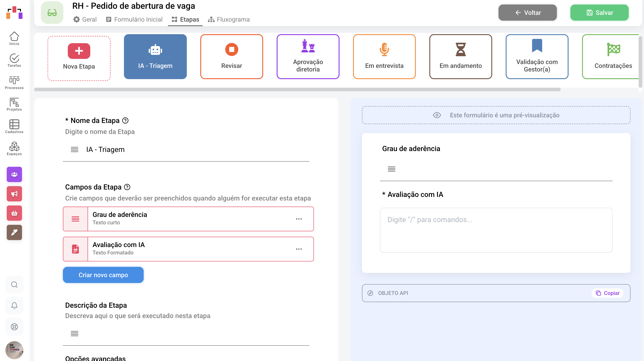
Task: Open Espaços in the sidebar
Action: 14,148
